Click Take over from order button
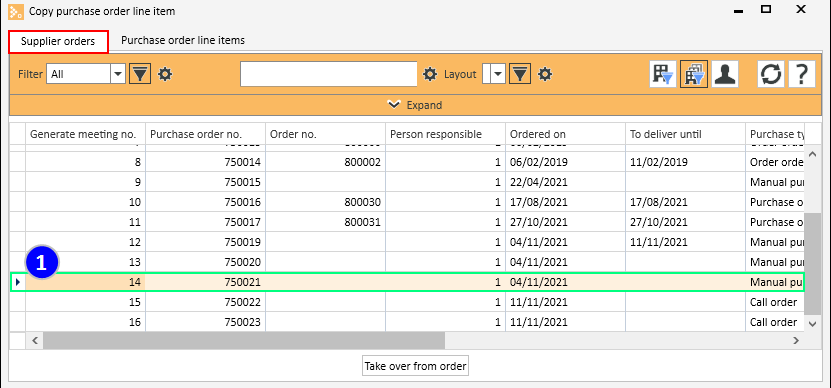 click(416, 366)
